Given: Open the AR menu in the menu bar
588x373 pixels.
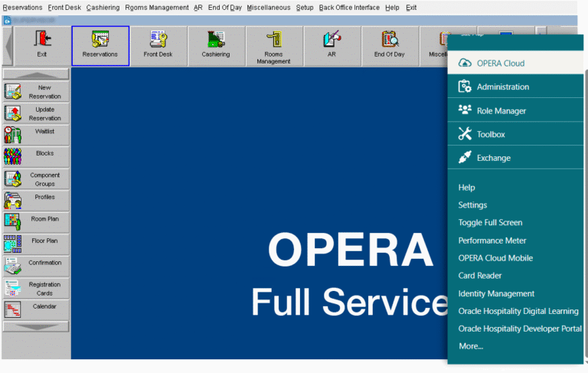Looking at the screenshot, I should 198,8.
